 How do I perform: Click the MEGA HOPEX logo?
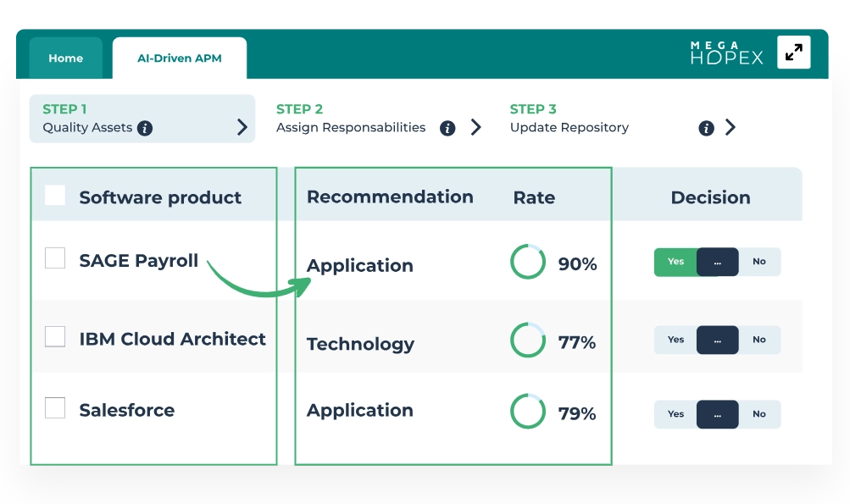coord(726,53)
